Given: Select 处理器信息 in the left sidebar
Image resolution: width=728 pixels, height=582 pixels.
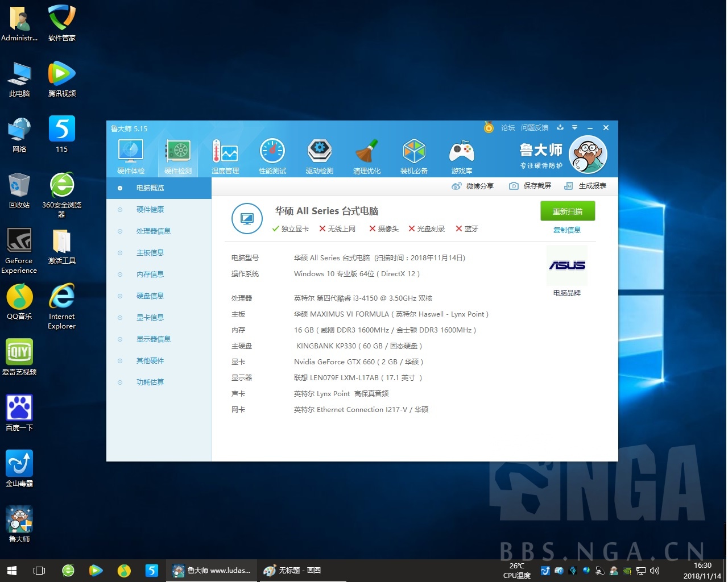Looking at the screenshot, I should pyautogui.click(x=154, y=231).
